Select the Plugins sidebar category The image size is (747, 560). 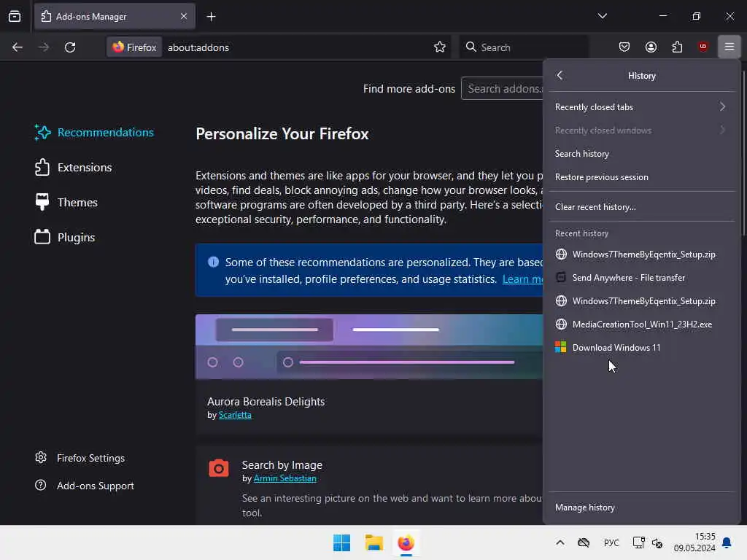pyautogui.click(x=65, y=237)
